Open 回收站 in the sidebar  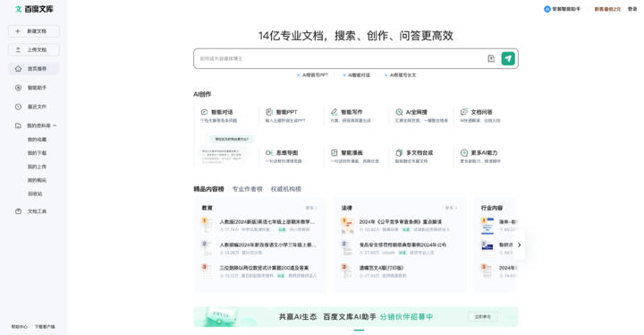(x=35, y=193)
